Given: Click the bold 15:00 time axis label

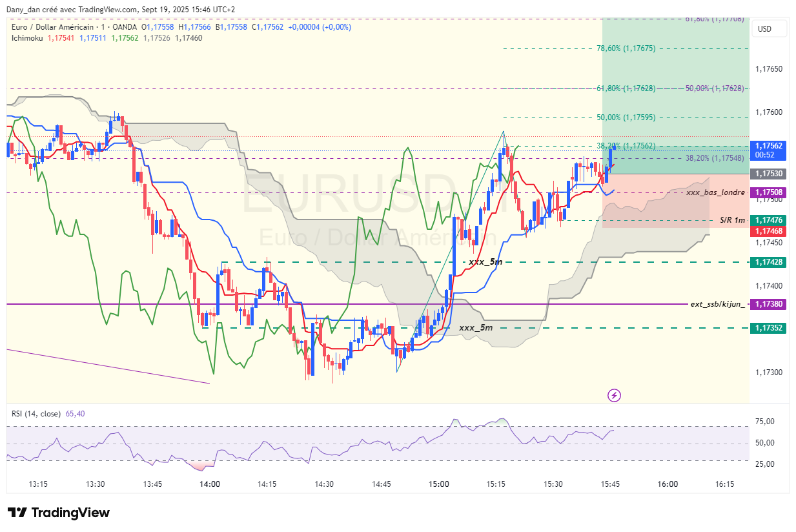Looking at the screenshot, I should tap(439, 484).
